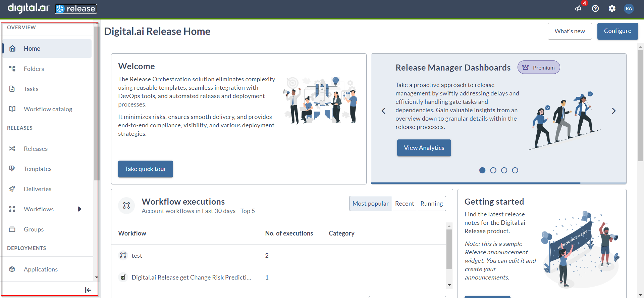This screenshot has height=298, width=644.
Task: Open the RA user avatar menu
Action: [x=629, y=8]
